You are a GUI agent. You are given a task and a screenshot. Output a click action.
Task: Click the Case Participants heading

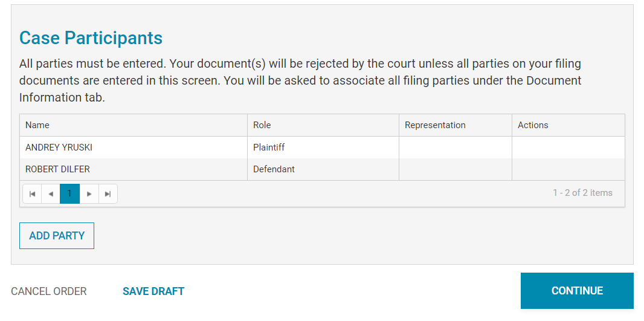click(x=91, y=38)
